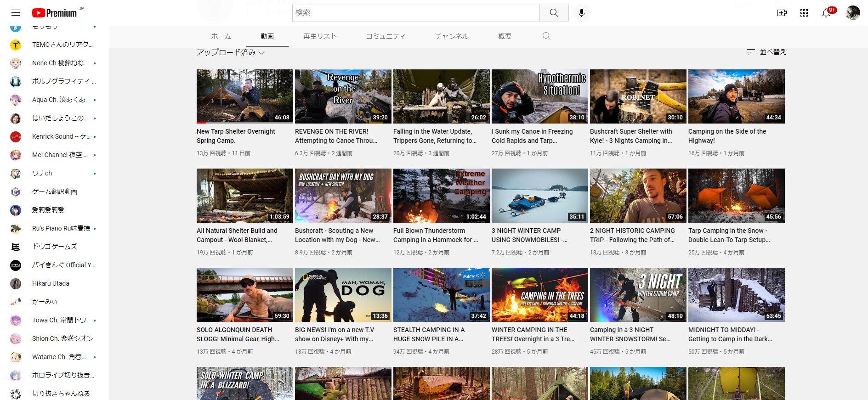
Task: Play the Tarp Camping in the Snow thumbnail
Action: pyautogui.click(x=737, y=196)
